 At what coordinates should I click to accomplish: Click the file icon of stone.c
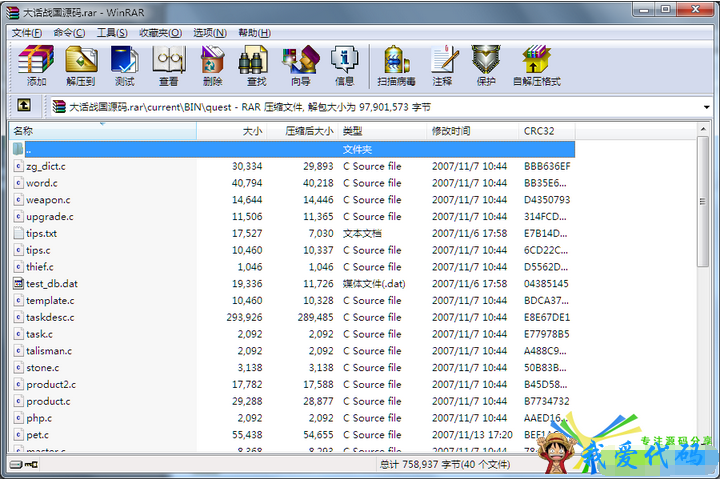(x=18, y=367)
